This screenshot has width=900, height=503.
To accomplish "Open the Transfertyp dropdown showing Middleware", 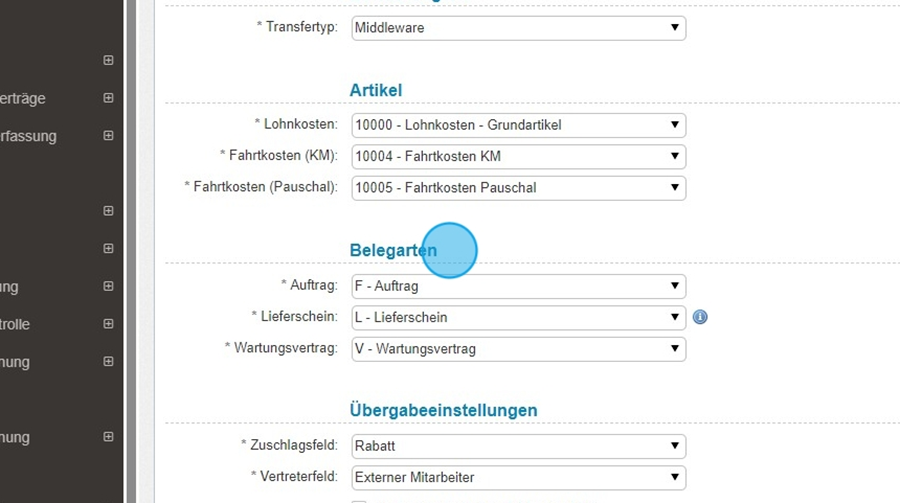I will pyautogui.click(x=518, y=28).
